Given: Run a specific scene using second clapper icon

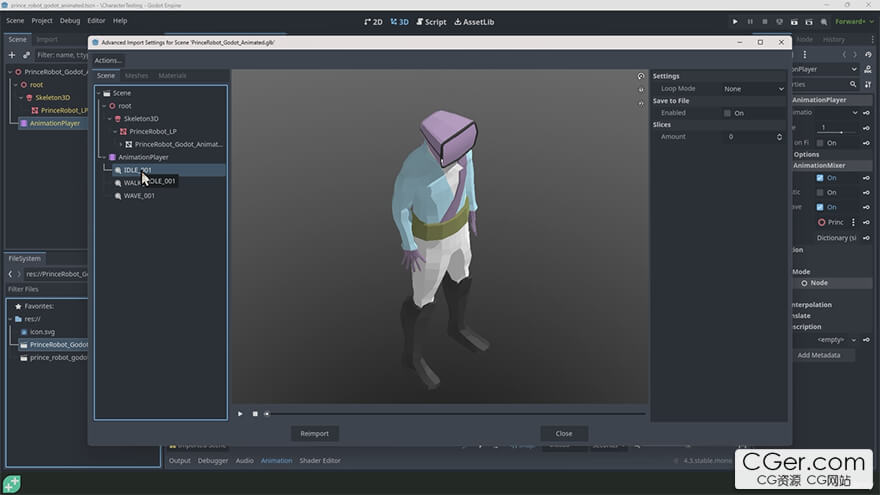Looking at the screenshot, I should pos(809,22).
